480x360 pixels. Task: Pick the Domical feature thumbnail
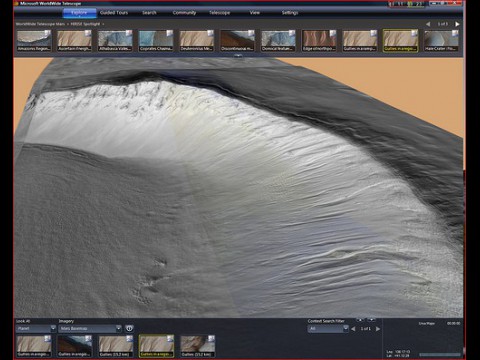278,41
